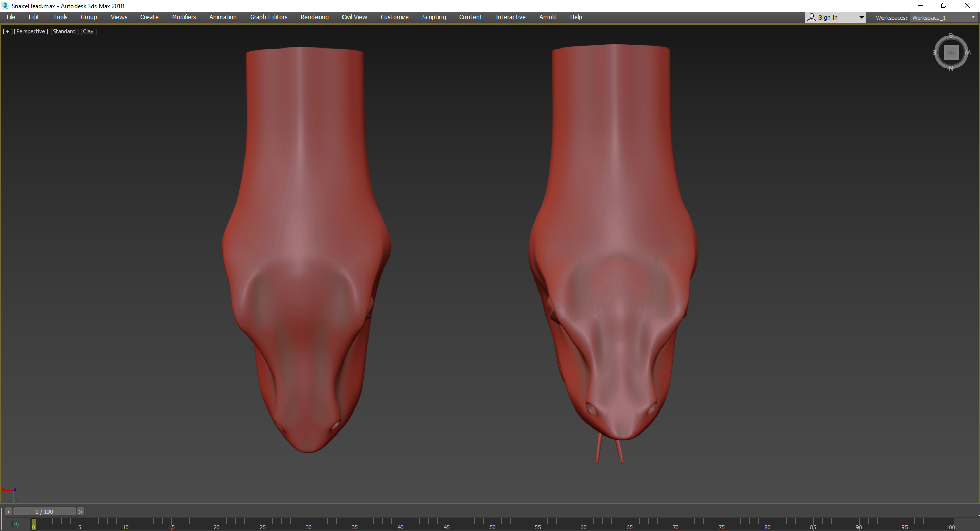Minimize the 3ds Max window
This screenshot has height=531, width=980.
coord(921,6)
